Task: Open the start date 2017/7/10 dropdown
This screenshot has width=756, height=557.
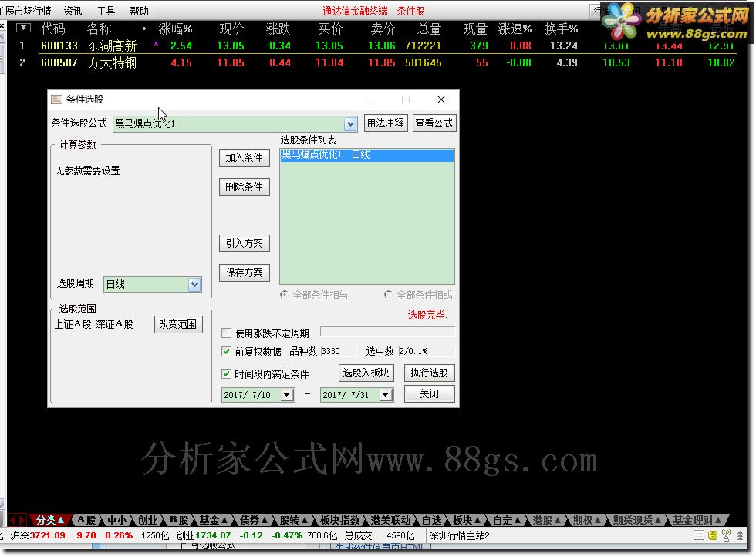Action: pyautogui.click(x=287, y=395)
